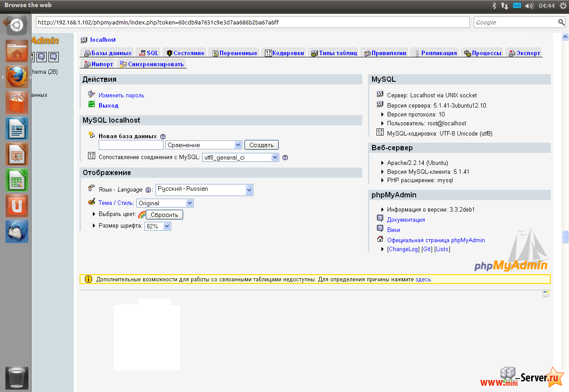Open the Синхронизировать tab
The width and height of the screenshot is (569, 392).
(x=152, y=64)
